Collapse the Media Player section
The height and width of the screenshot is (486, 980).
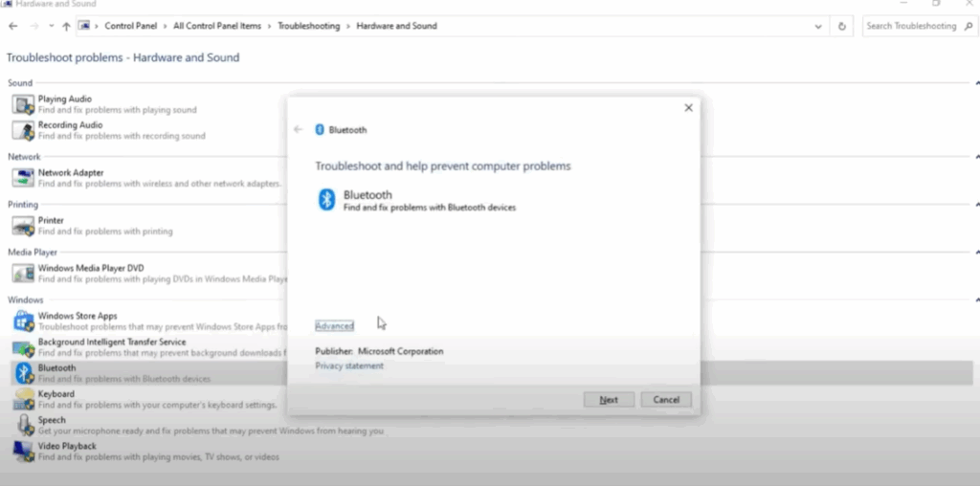pyautogui.click(x=977, y=253)
